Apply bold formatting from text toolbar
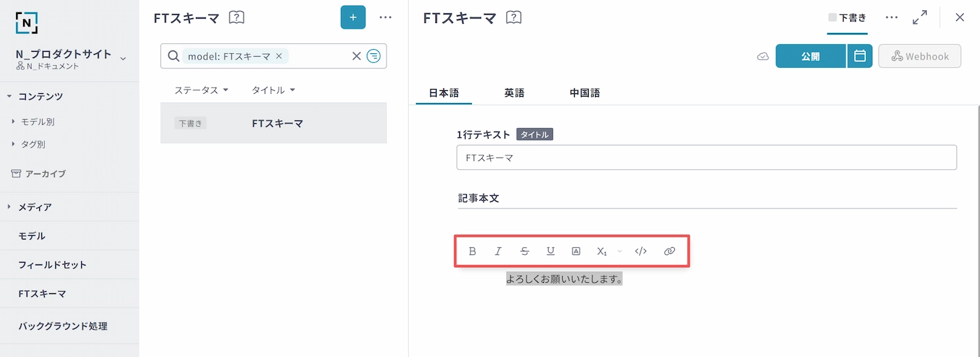Screen dimensions: 980x357 (x=472, y=251)
